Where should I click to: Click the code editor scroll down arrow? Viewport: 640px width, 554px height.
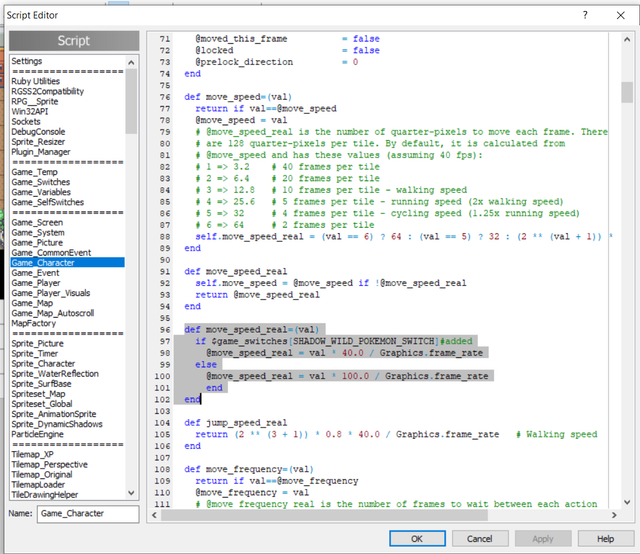point(627,502)
